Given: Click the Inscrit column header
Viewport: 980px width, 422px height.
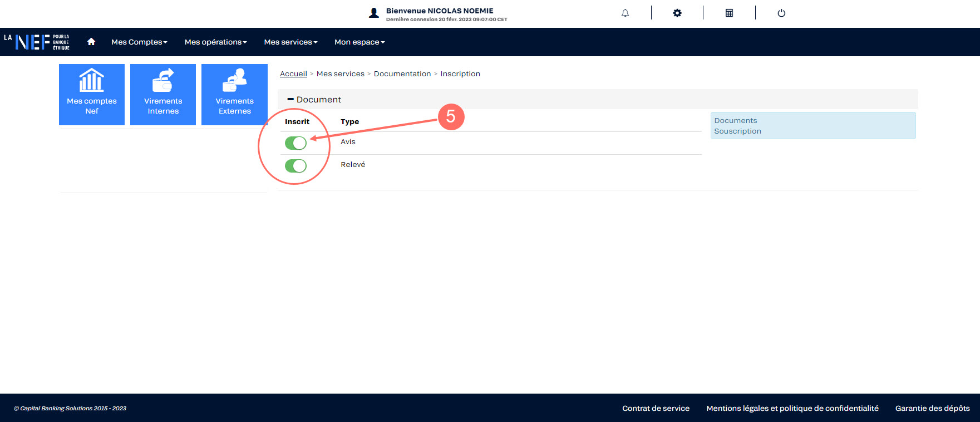Looking at the screenshot, I should click(297, 122).
